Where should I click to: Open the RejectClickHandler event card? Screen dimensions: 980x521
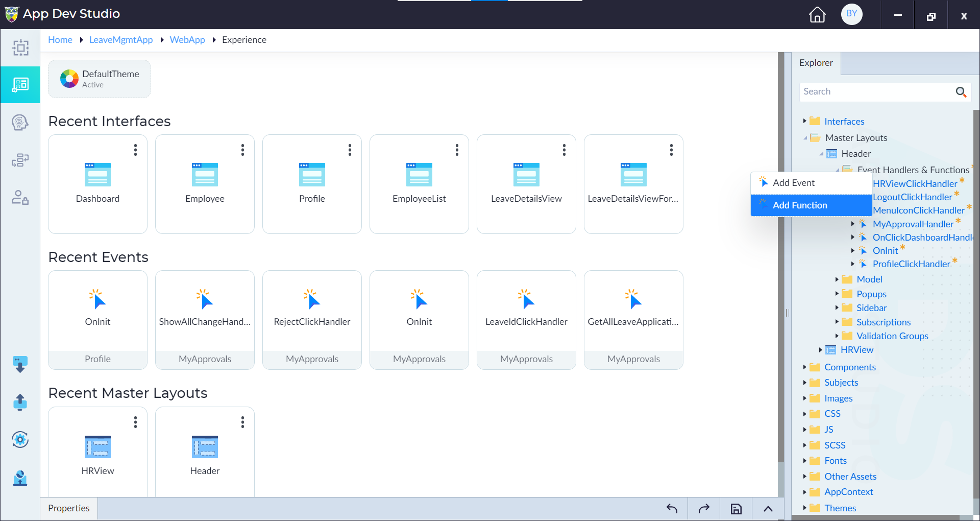tap(312, 320)
